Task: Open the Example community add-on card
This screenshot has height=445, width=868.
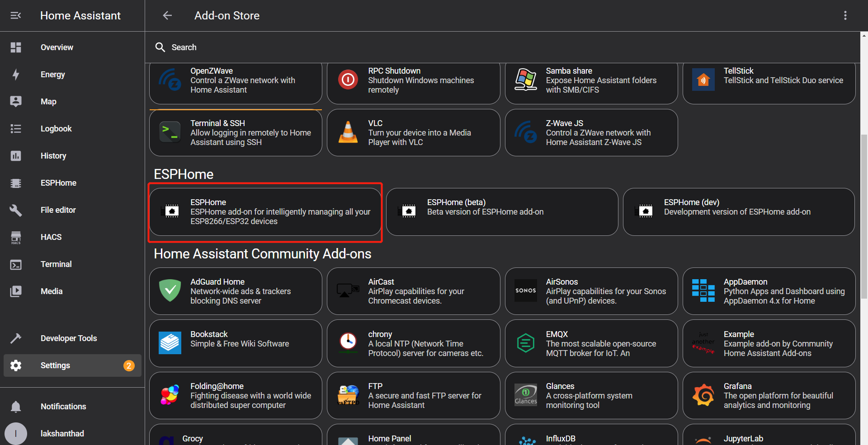Action: click(769, 343)
